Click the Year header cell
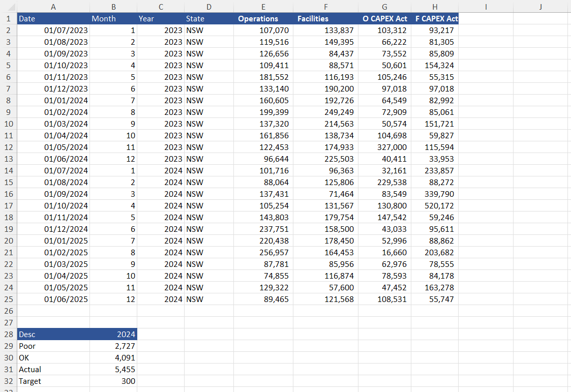571x392 pixels. (161, 19)
